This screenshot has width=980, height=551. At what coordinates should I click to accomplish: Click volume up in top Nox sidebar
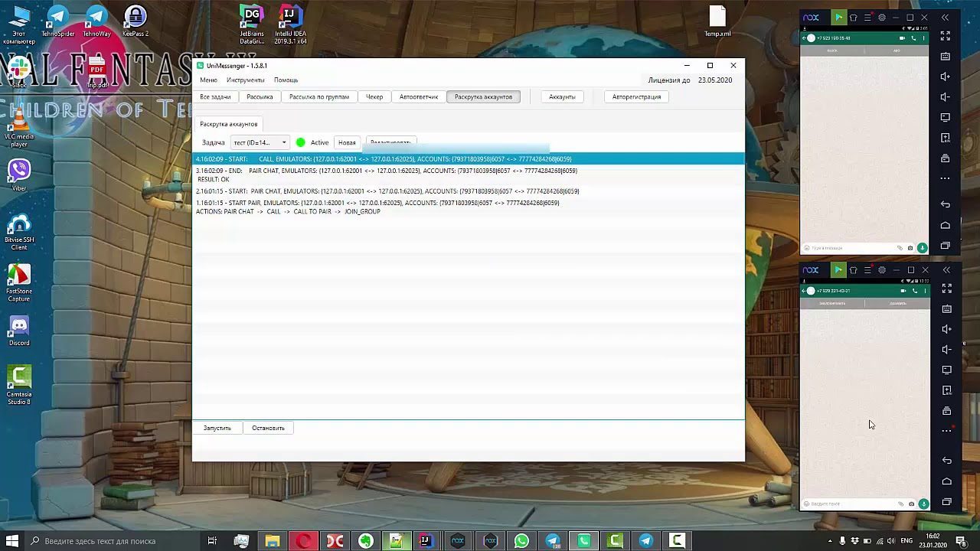tap(946, 77)
